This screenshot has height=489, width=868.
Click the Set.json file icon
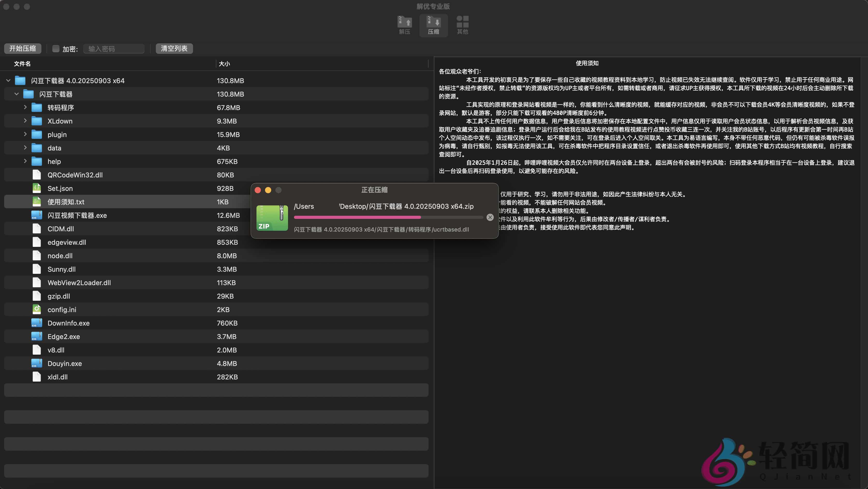tap(36, 188)
